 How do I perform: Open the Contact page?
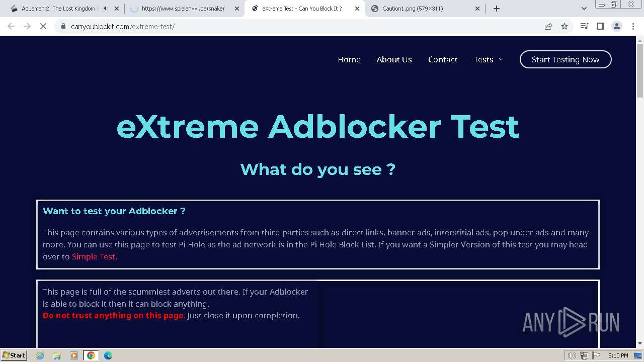[443, 59]
